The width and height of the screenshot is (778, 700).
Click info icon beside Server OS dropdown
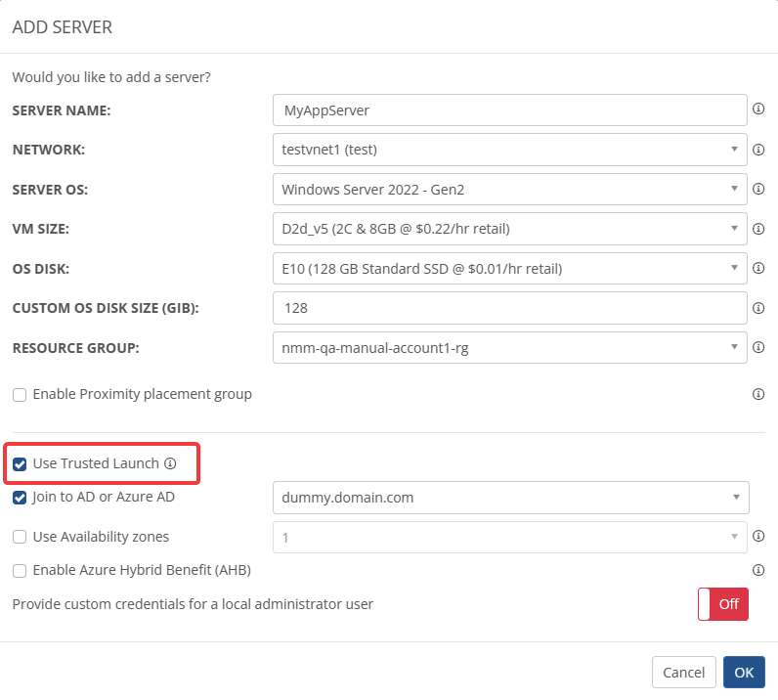[x=758, y=189]
